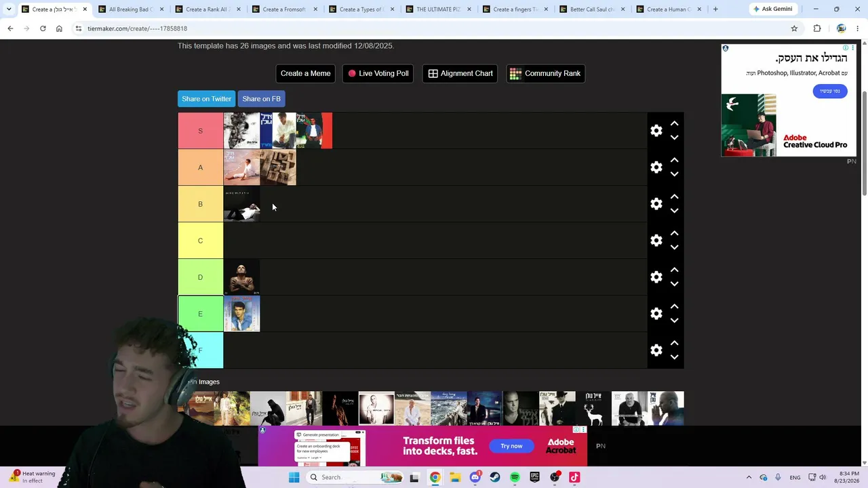Bookmark this page with star icon

point(794,28)
